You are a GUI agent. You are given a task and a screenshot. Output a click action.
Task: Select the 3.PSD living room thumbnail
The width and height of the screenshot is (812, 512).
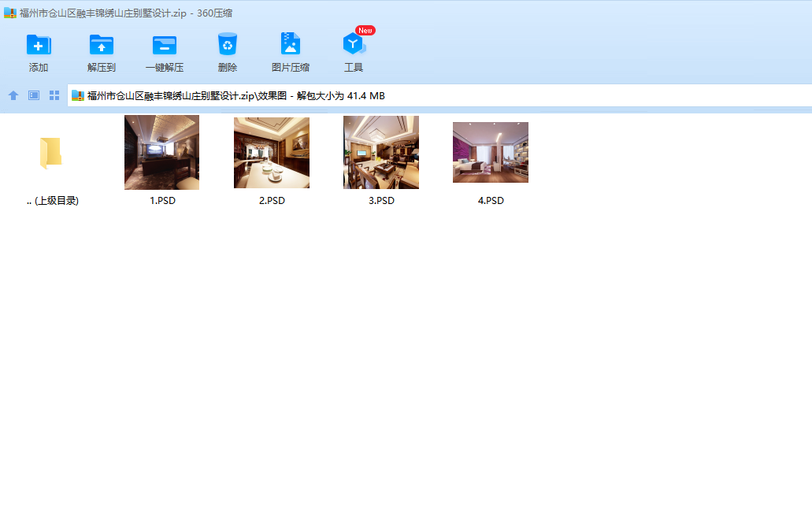tap(381, 152)
